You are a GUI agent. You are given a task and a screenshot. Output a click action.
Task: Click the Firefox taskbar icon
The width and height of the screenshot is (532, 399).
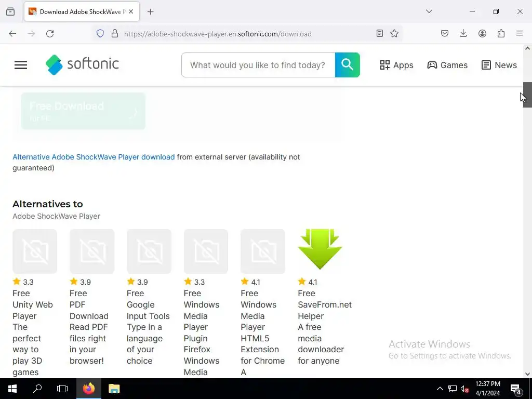coord(88,389)
